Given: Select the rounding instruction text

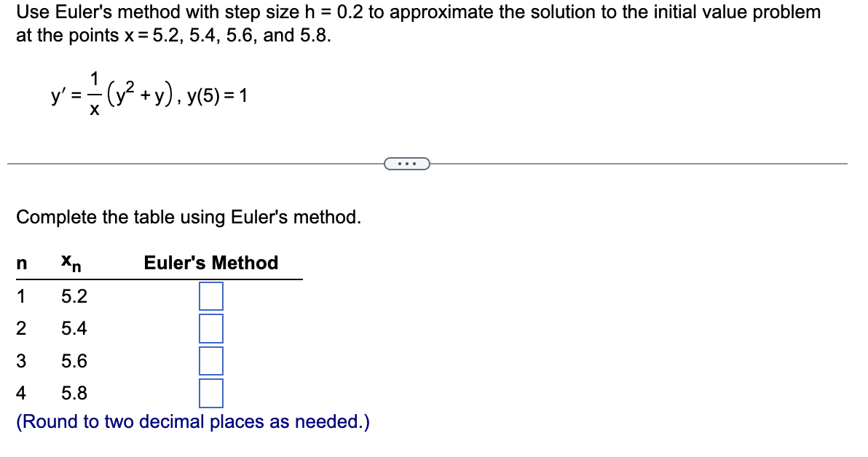Looking at the screenshot, I should tap(193, 421).
